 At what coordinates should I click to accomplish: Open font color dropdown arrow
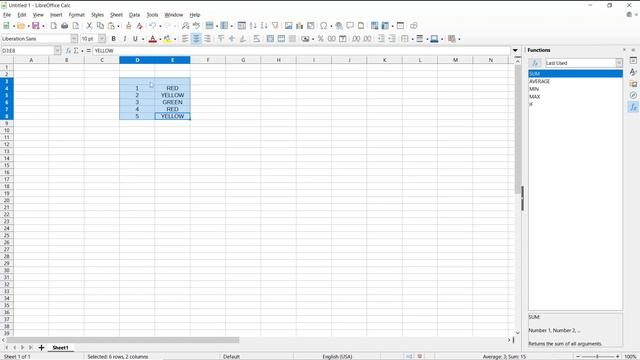point(160,39)
